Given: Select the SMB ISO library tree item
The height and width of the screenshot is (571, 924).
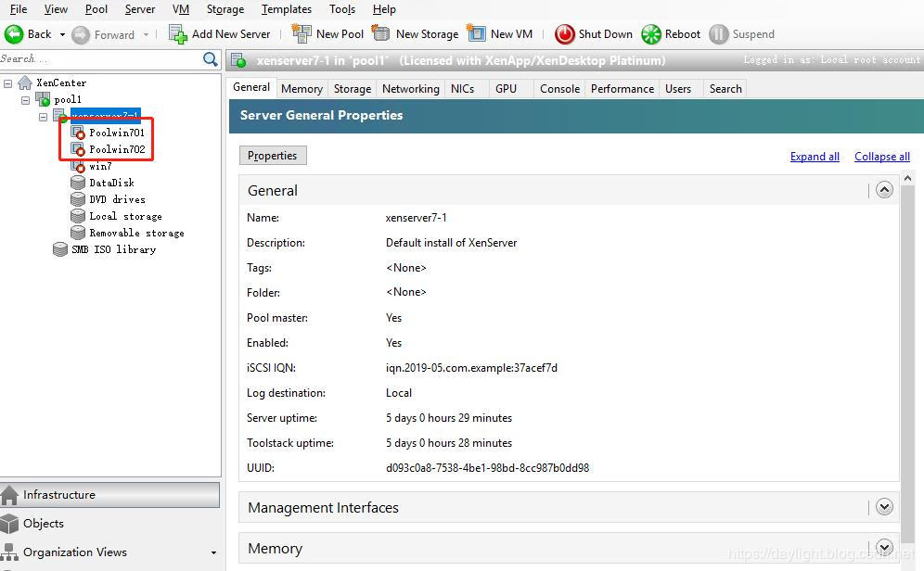Looking at the screenshot, I should coord(114,249).
